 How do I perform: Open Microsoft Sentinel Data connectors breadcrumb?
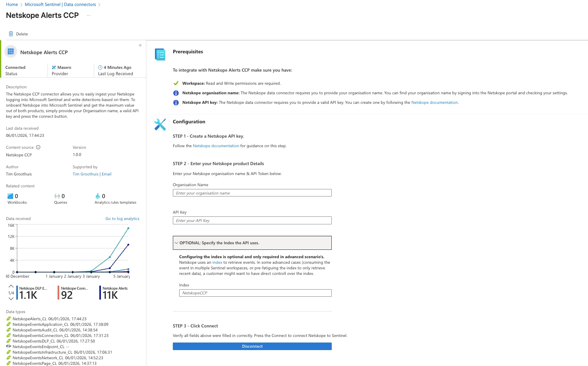(60, 4)
